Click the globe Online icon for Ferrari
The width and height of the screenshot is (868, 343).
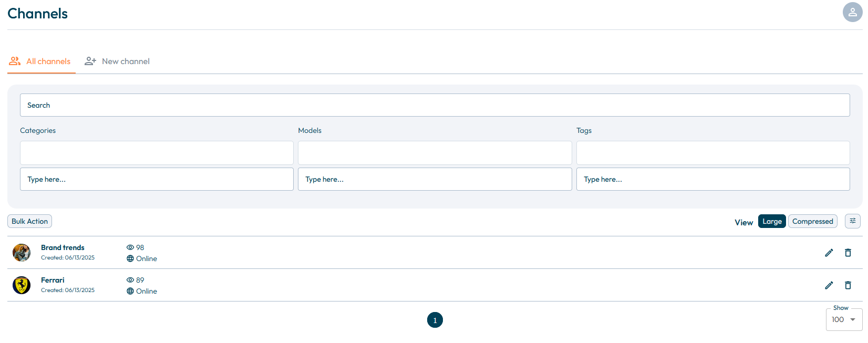point(130,291)
